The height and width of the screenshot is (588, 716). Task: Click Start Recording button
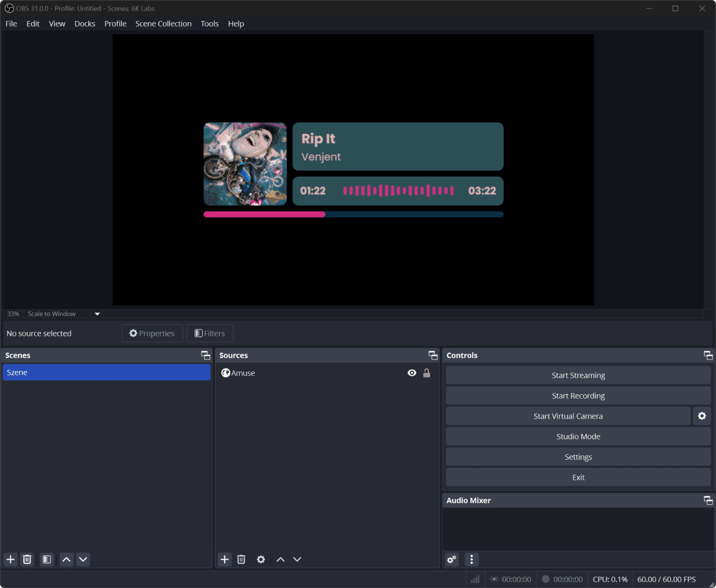(578, 396)
